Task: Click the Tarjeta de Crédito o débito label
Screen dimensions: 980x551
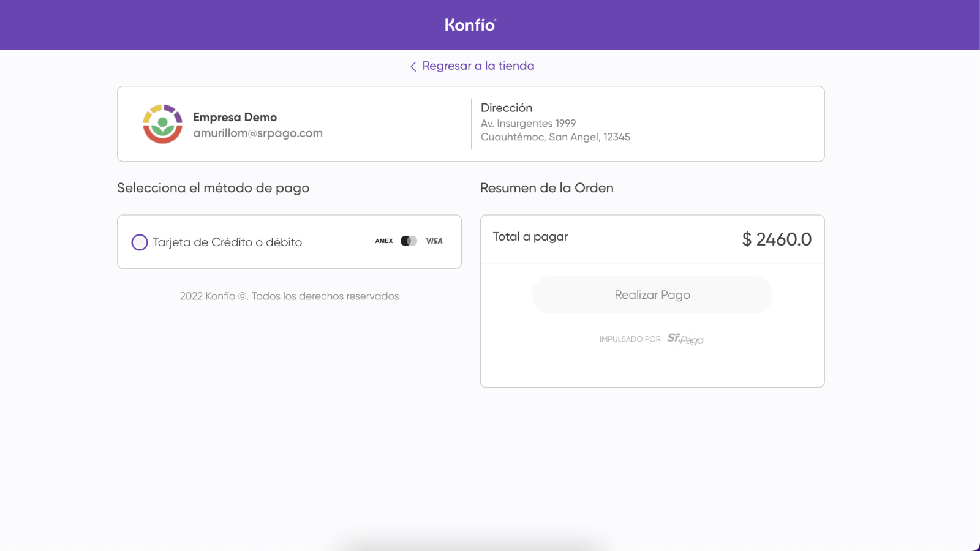Action: [x=227, y=242]
